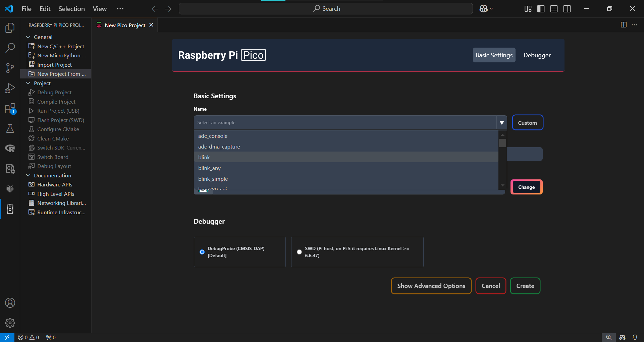
Task: Click Customize Layout icon
Action: pos(528,9)
